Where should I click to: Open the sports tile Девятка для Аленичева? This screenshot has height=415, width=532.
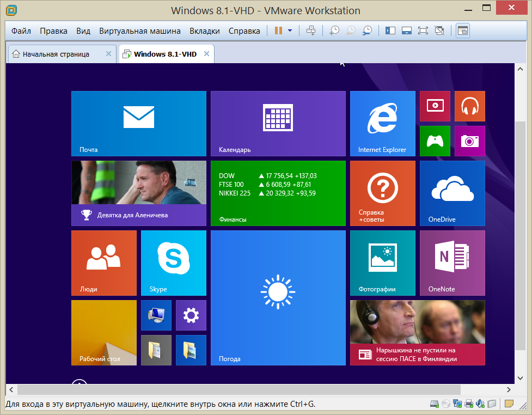[x=139, y=193]
